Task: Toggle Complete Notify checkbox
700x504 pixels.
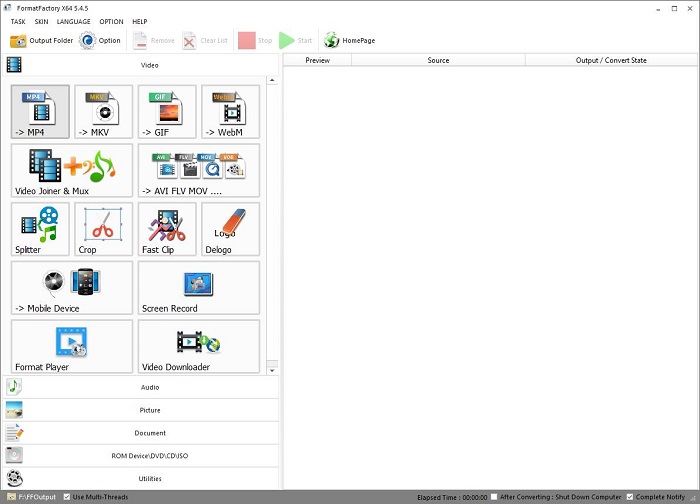Action: point(630,497)
